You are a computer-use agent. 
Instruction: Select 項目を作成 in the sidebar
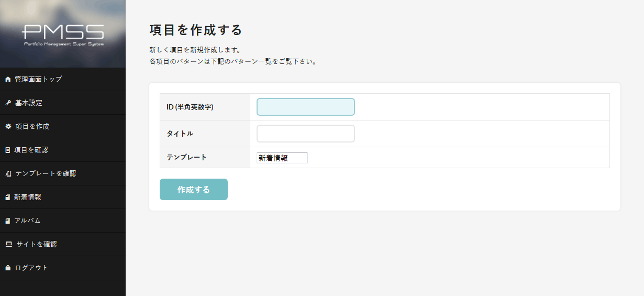(x=63, y=126)
